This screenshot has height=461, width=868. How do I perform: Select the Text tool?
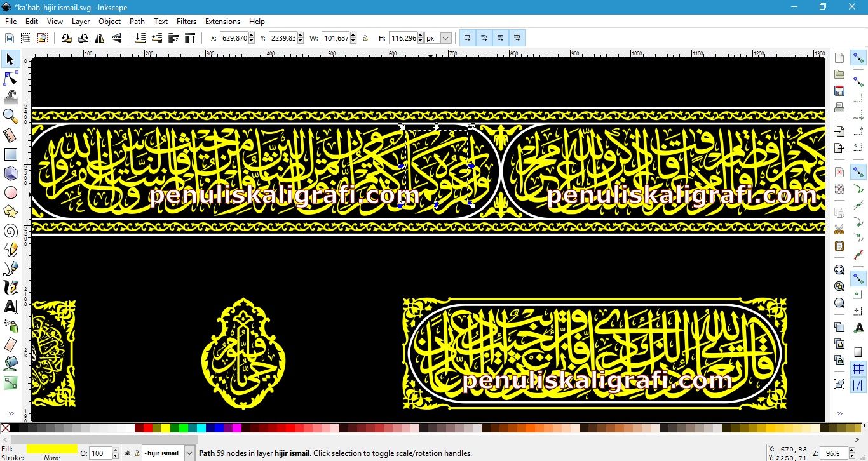point(10,307)
